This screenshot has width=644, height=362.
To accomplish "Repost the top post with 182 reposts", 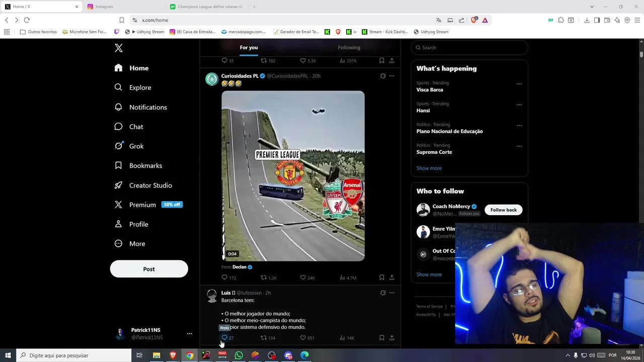I will coord(268,61).
